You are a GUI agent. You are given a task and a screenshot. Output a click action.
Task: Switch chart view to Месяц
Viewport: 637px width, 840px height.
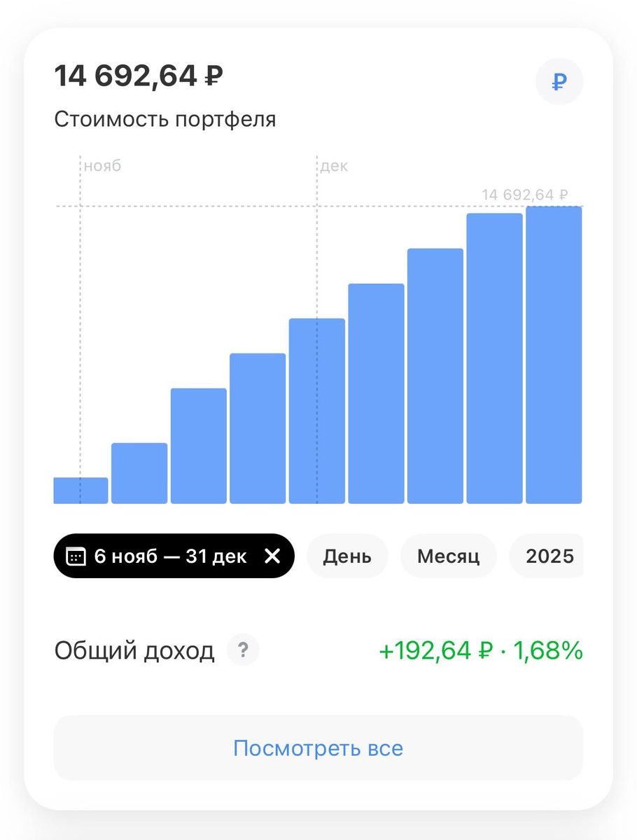pyautogui.click(x=449, y=556)
